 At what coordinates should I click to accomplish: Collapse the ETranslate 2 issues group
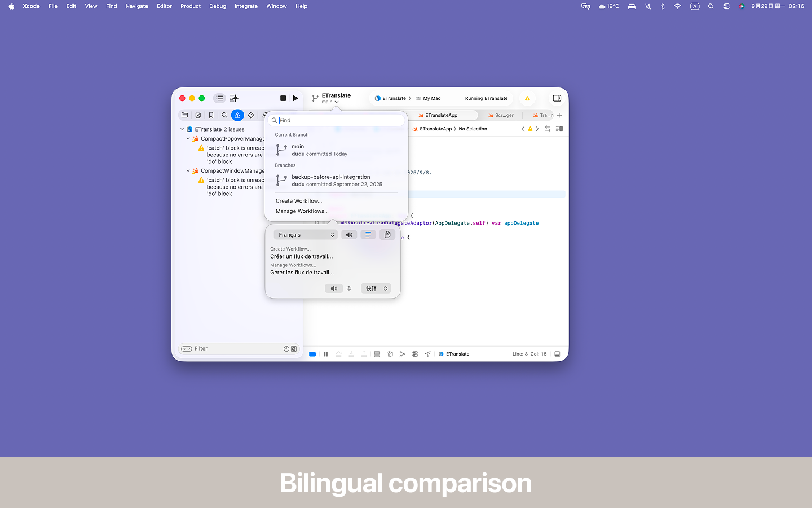pyautogui.click(x=182, y=129)
